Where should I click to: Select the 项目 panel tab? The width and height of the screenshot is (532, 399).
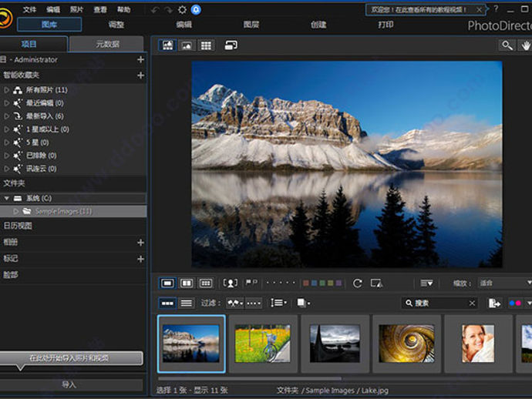[33, 44]
